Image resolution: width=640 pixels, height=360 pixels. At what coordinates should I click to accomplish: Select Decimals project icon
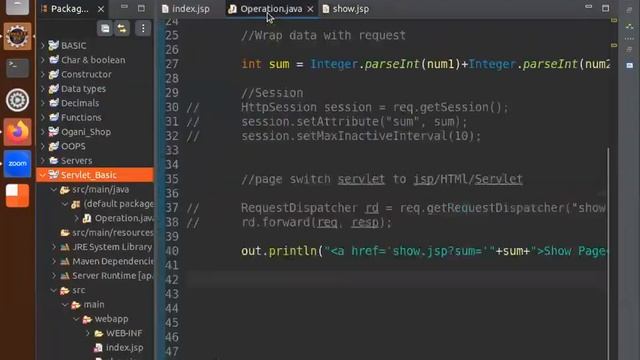tap(53, 103)
